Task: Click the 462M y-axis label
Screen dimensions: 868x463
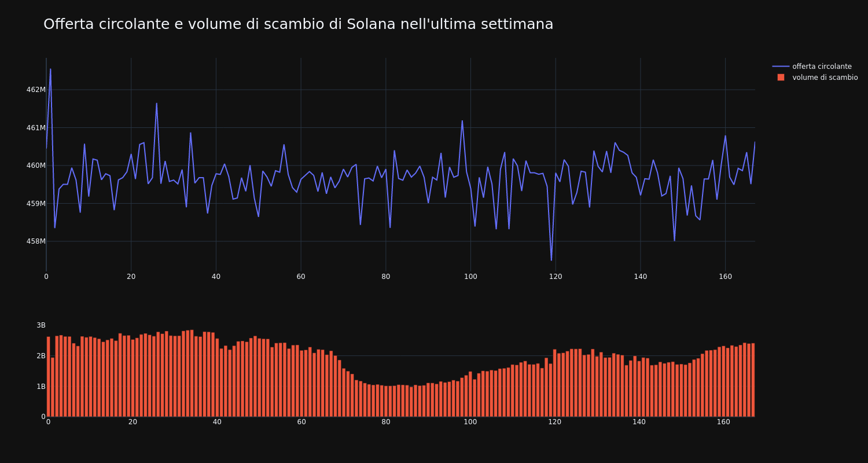Action: pos(36,90)
